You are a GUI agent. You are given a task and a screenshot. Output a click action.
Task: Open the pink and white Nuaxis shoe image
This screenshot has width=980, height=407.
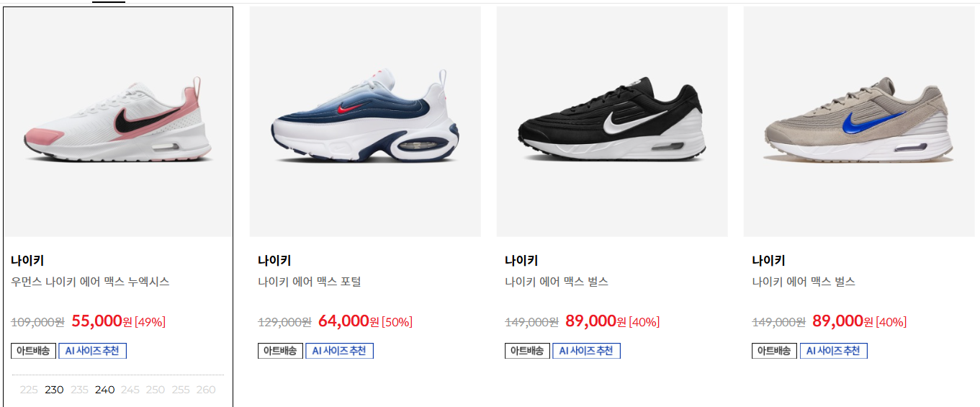tap(118, 122)
